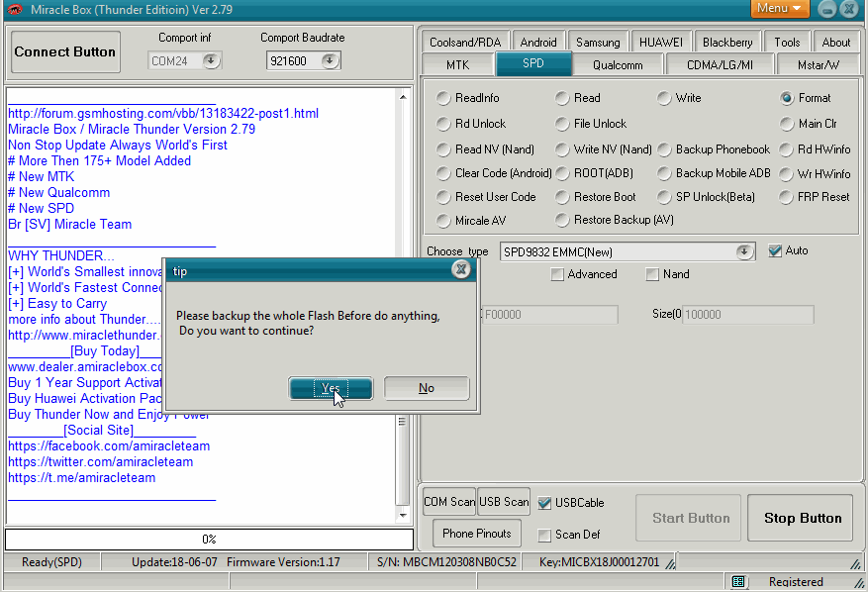The height and width of the screenshot is (592, 868).
Task: Select the Format radio option
Action: pyautogui.click(x=787, y=98)
